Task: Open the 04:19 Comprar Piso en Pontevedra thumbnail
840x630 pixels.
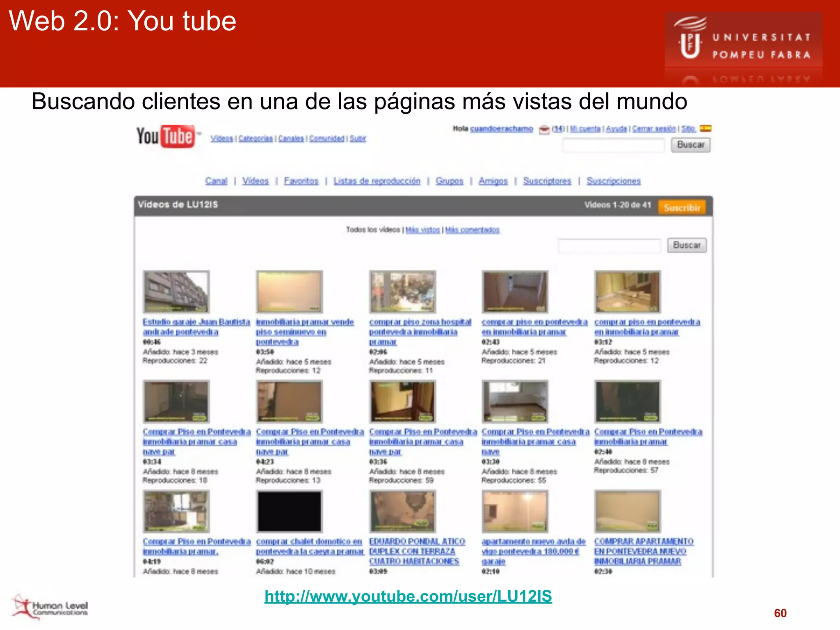Action: point(176,511)
